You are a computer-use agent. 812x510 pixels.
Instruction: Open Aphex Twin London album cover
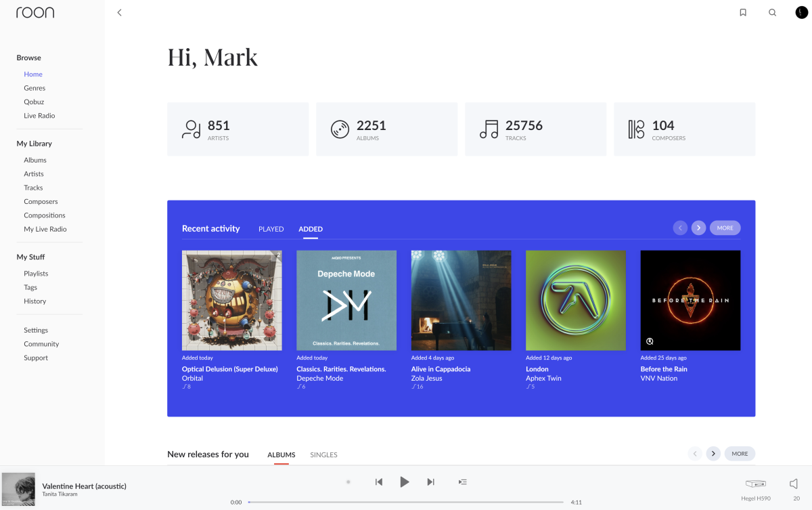[x=576, y=300]
